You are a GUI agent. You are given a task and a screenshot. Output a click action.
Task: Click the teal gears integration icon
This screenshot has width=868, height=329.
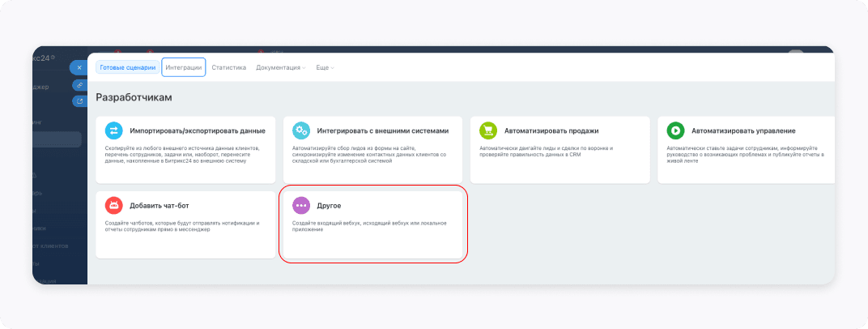click(x=301, y=130)
